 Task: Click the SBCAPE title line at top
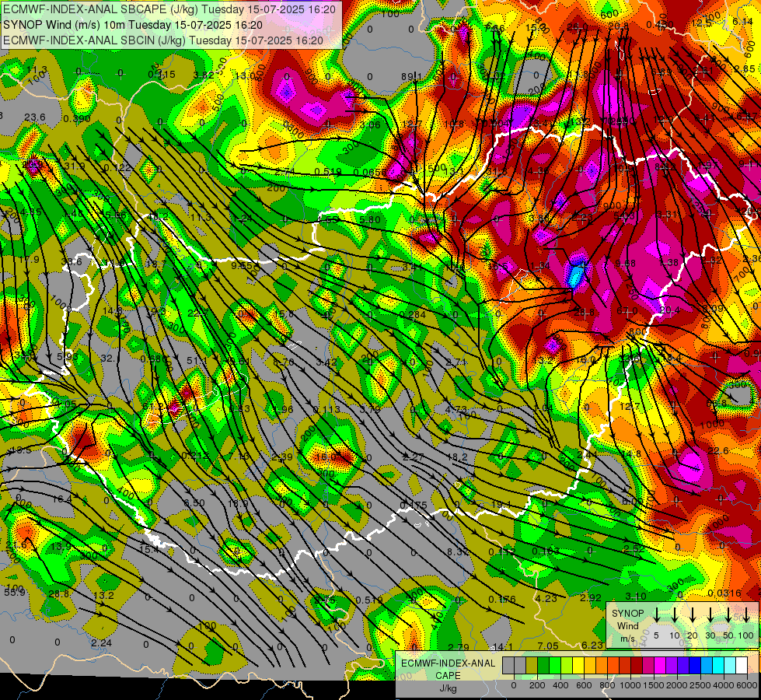[169, 9]
